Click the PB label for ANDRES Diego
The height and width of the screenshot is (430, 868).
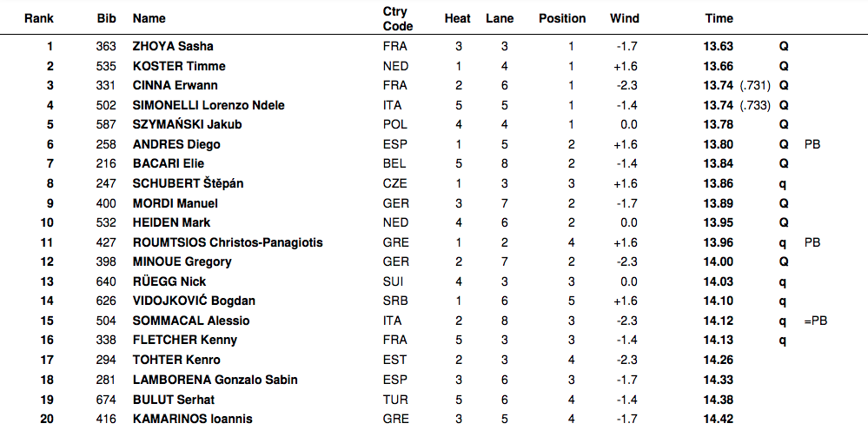[x=812, y=144]
